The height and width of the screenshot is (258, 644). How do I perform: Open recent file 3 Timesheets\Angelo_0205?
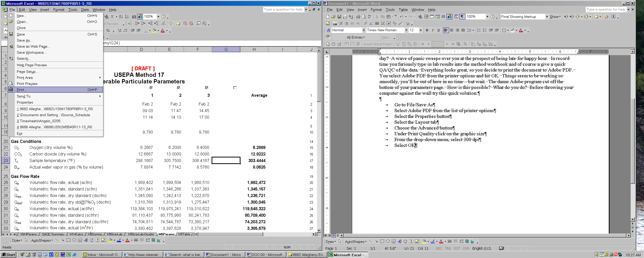click(x=56, y=121)
